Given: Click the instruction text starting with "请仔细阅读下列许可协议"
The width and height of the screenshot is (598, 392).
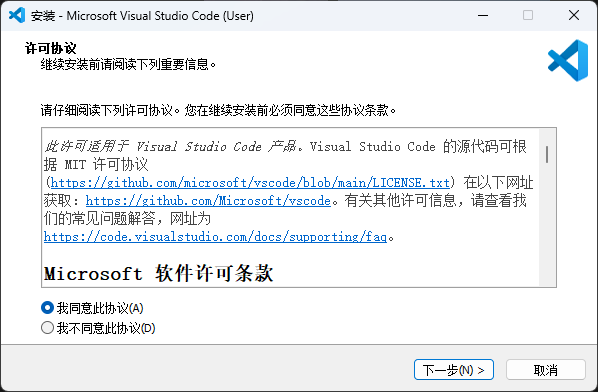Looking at the screenshot, I should pos(219,111).
